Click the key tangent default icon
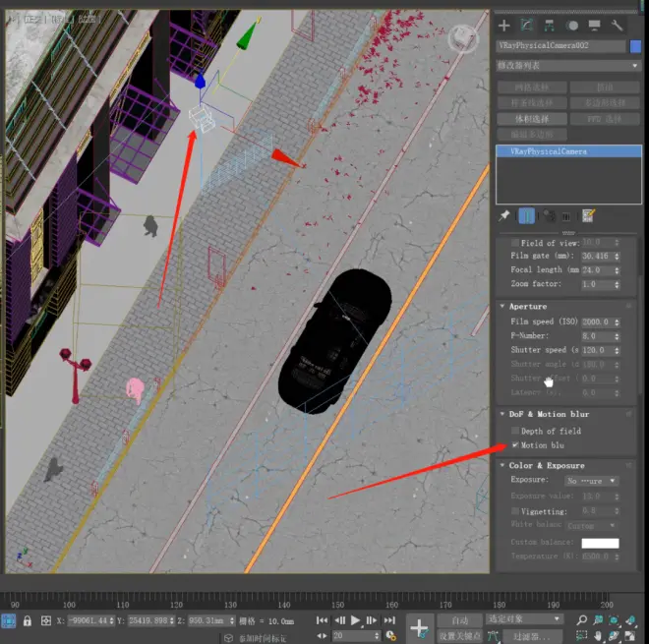 493,635
